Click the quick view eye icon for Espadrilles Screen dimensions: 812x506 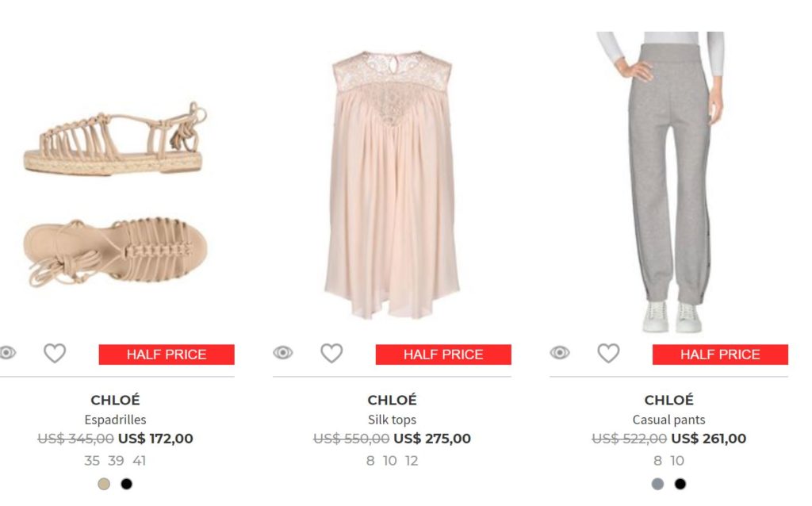pos(7,352)
